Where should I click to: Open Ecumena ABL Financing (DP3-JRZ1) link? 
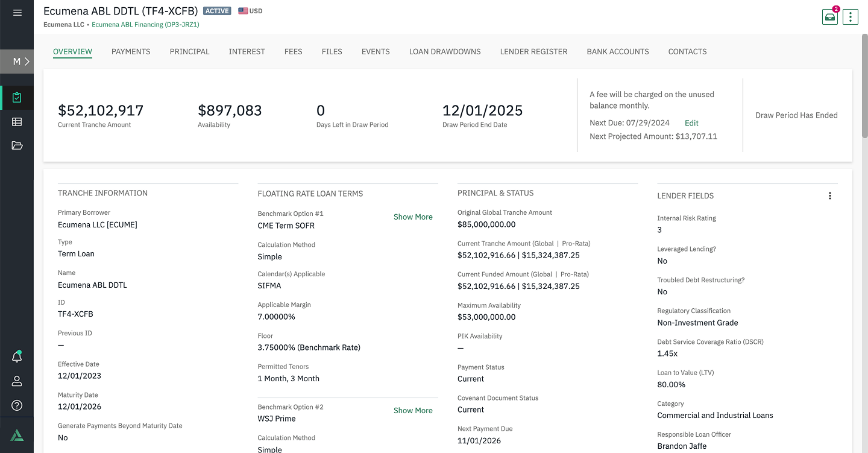145,25
